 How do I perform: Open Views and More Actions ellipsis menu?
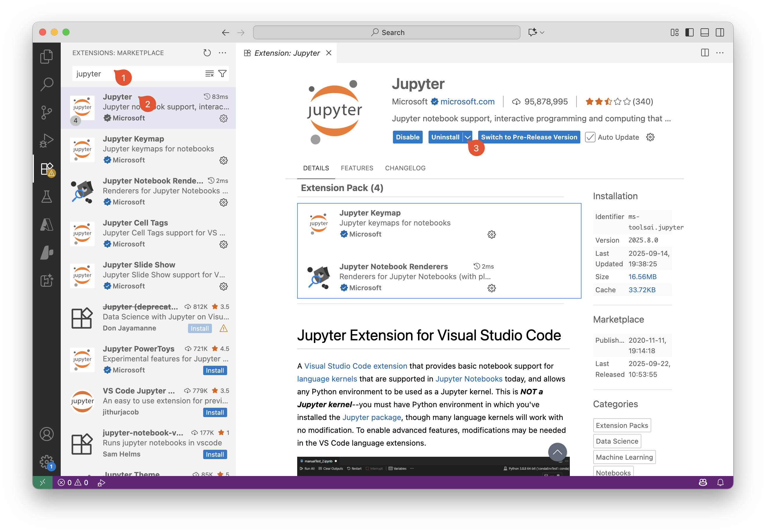(x=222, y=53)
